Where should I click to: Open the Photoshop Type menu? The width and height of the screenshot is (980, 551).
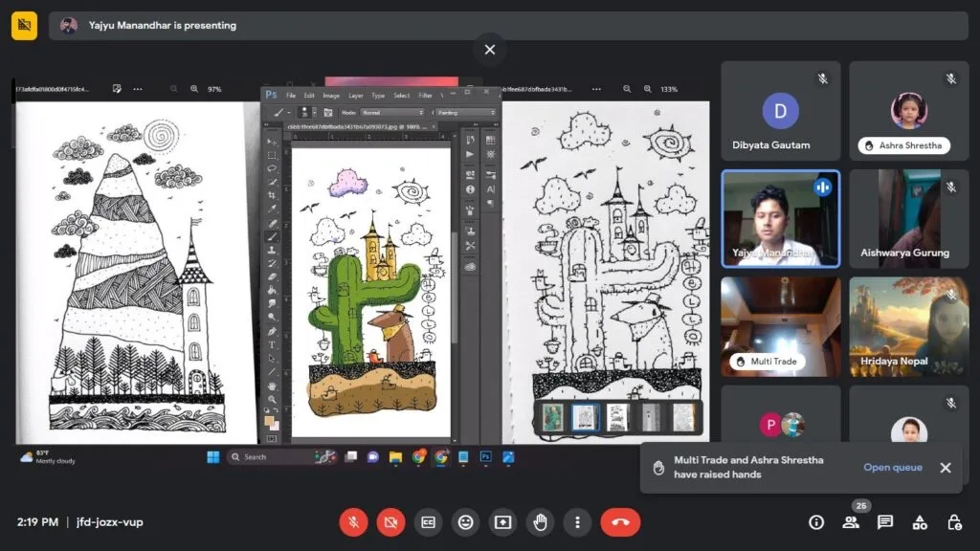point(378,96)
